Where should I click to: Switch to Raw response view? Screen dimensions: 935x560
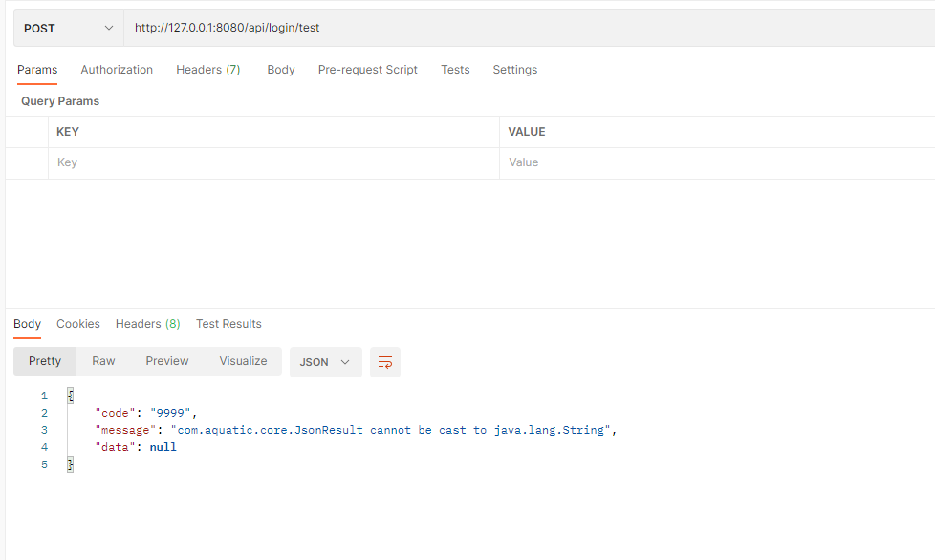coord(103,361)
